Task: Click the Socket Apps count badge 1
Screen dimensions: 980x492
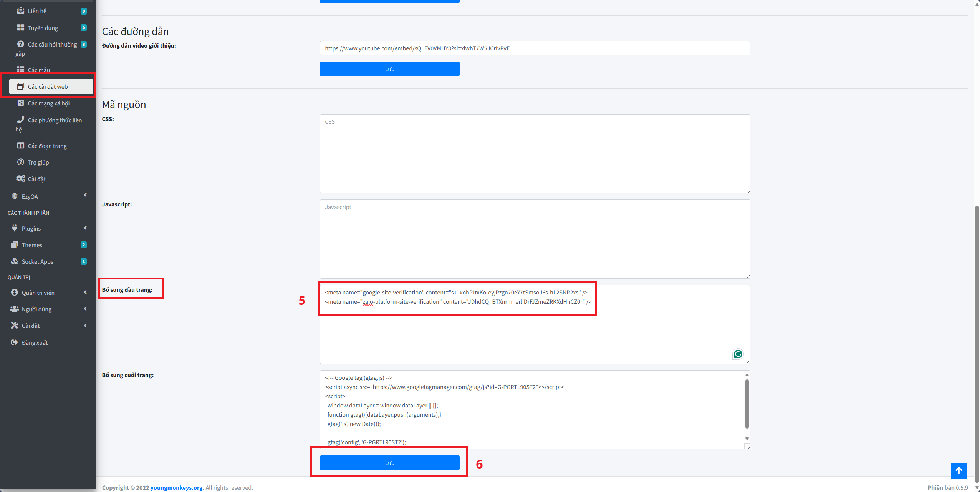Action: 83,261
